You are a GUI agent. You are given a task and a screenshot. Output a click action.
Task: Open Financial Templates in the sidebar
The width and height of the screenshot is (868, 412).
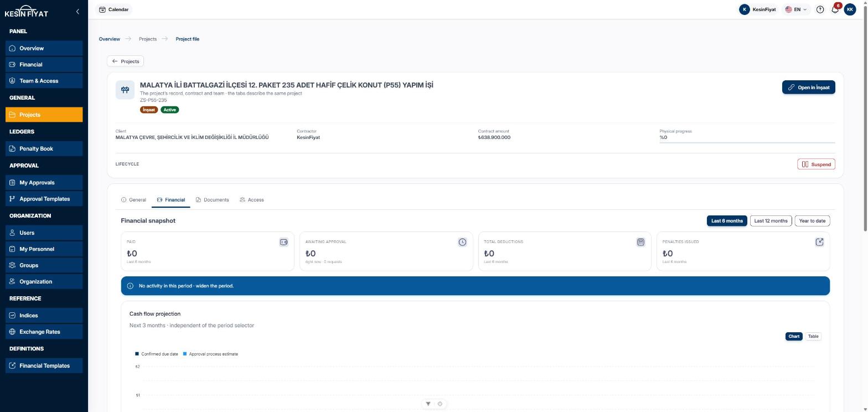[x=44, y=365]
